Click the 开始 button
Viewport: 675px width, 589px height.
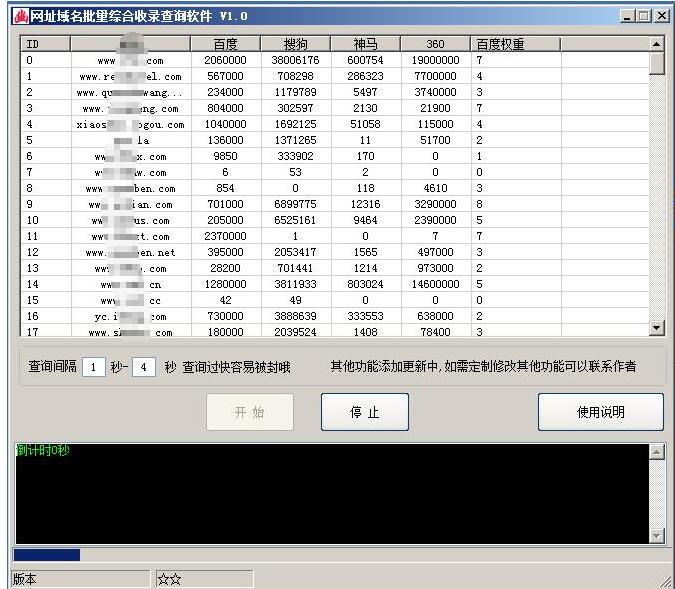coord(250,412)
